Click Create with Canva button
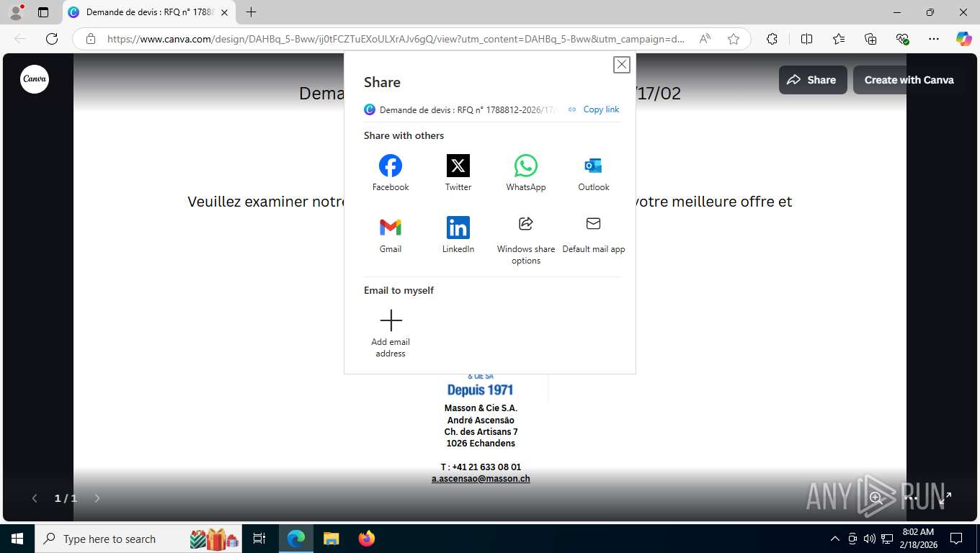This screenshot has height=553, width=980. tap(909, 80)
